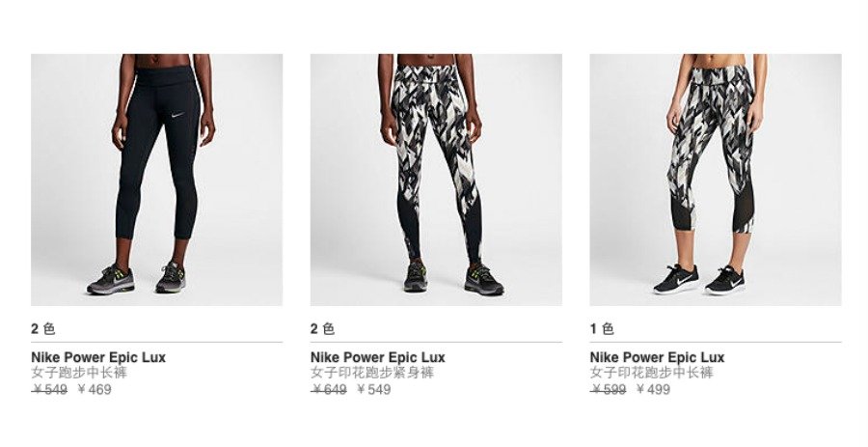Image resolution: width=868 pixels, height=447 pixels.
Task: Click the white-soled black sneakers in the capri photo
Action: [702, 280]
